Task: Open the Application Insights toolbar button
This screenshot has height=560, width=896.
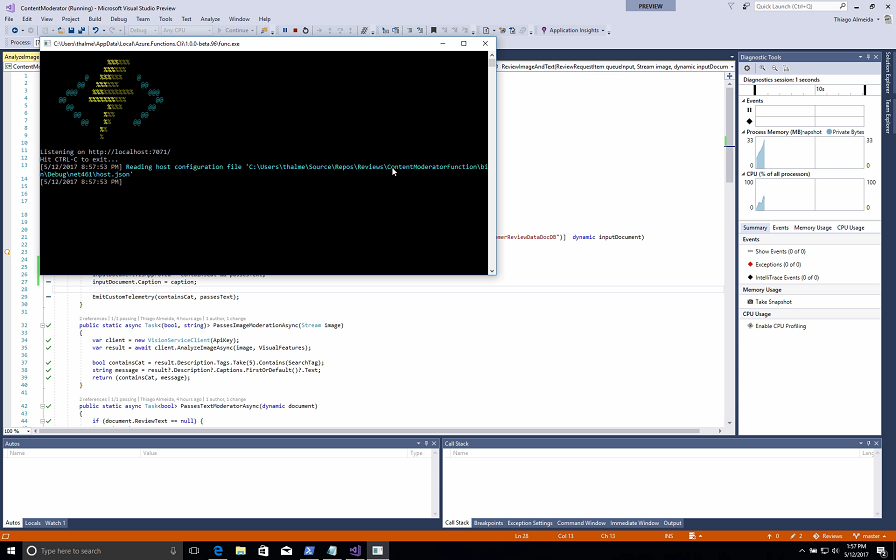Action: tap(571, 30)
